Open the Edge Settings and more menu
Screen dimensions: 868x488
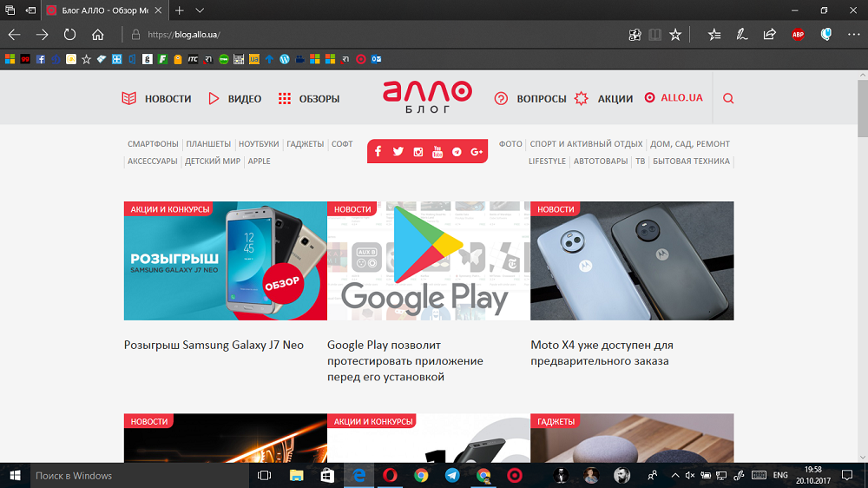point(853,35)
